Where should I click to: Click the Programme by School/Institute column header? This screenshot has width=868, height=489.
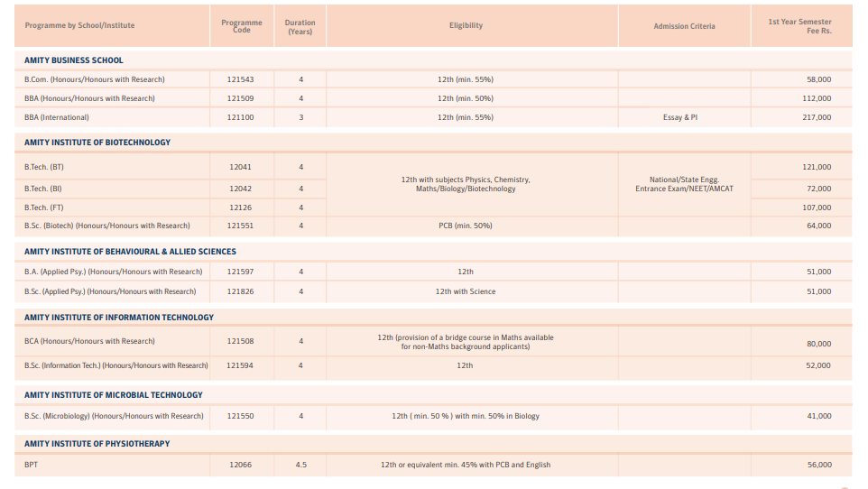(x=79, y=25)
